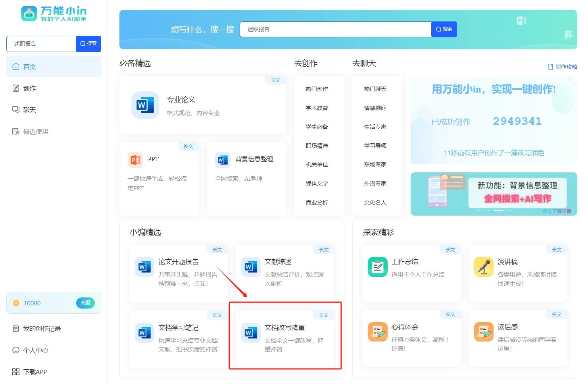This screenshot has width=588, height=384.
Task: Open the 新功能 背景信息整理 banner
Action: point(494,194)
